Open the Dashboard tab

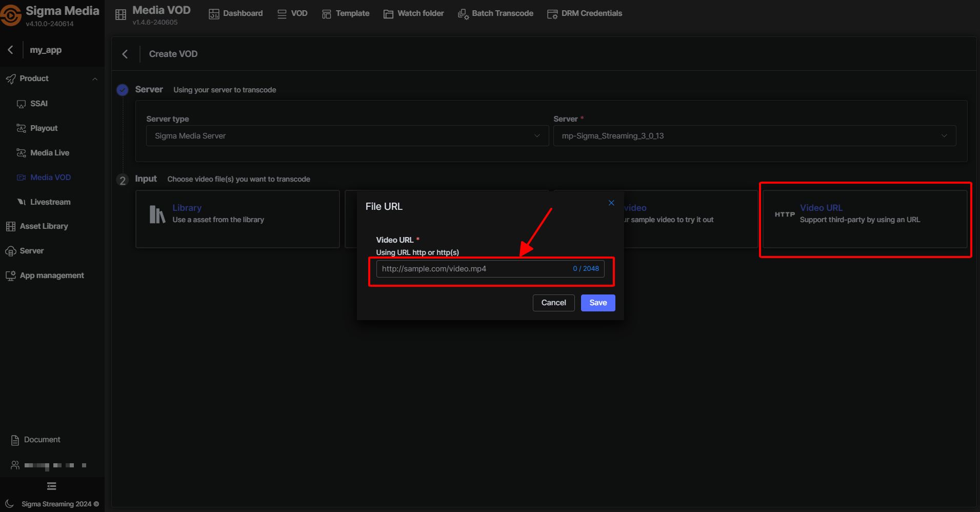tap(236, 13)
